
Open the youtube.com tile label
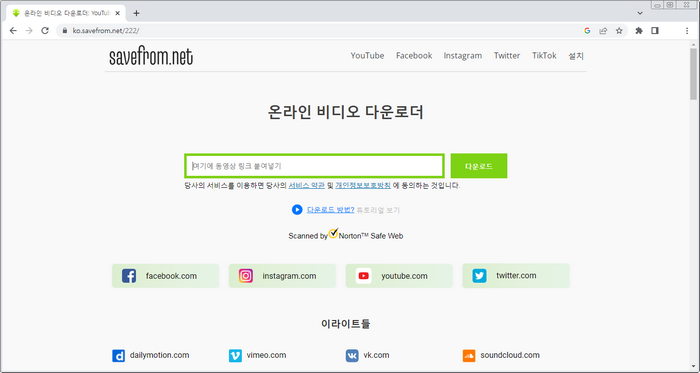point(404,276)
